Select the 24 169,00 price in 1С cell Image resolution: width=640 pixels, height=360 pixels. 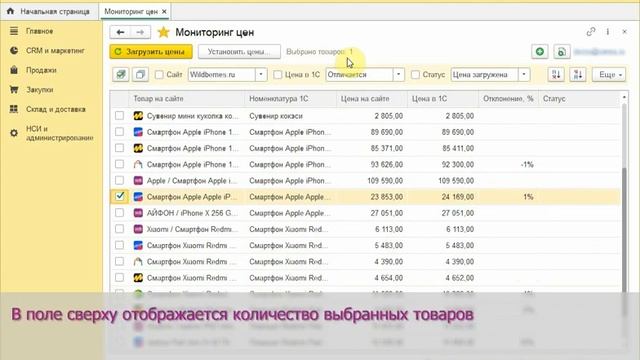[443, 197]
